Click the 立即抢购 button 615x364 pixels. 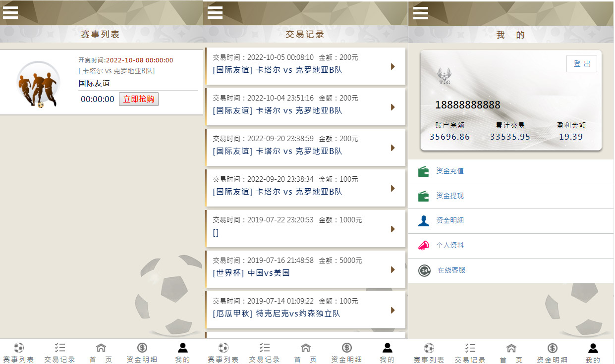pyautogui.click(x=139, y=99)
